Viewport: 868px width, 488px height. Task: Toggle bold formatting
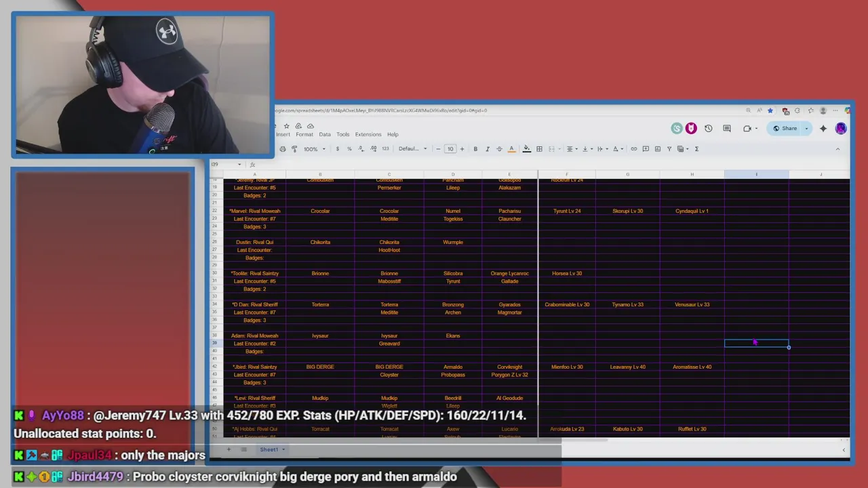point(475,149)
